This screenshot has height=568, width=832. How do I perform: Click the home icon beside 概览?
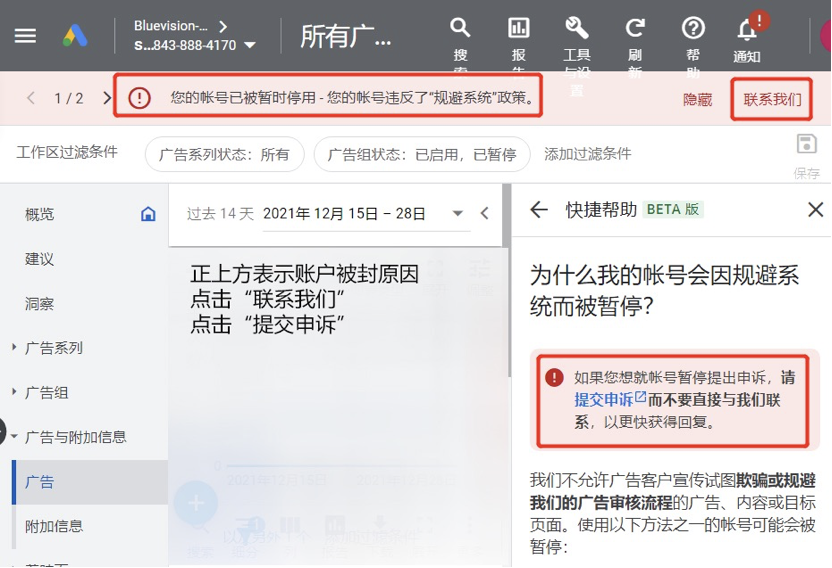148,214
